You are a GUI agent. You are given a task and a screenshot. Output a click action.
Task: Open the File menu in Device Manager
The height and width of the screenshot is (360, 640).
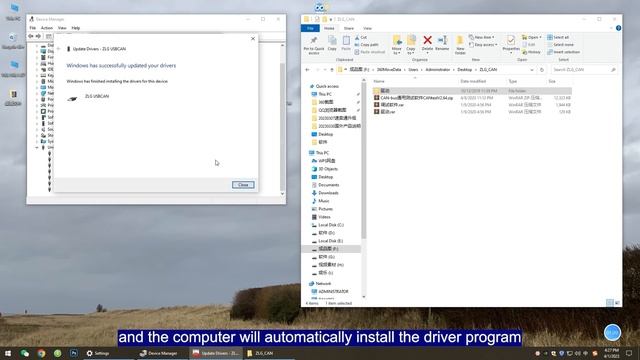tap(33, 28)
